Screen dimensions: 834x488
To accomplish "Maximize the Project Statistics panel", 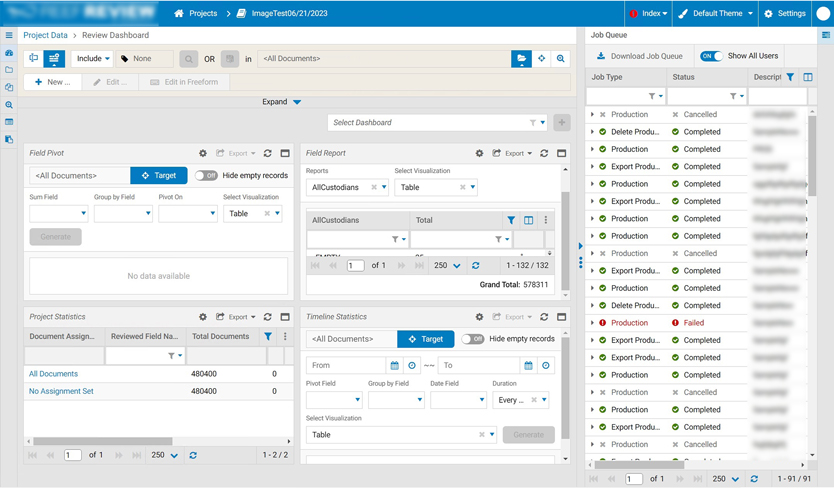I will point(285,317).
